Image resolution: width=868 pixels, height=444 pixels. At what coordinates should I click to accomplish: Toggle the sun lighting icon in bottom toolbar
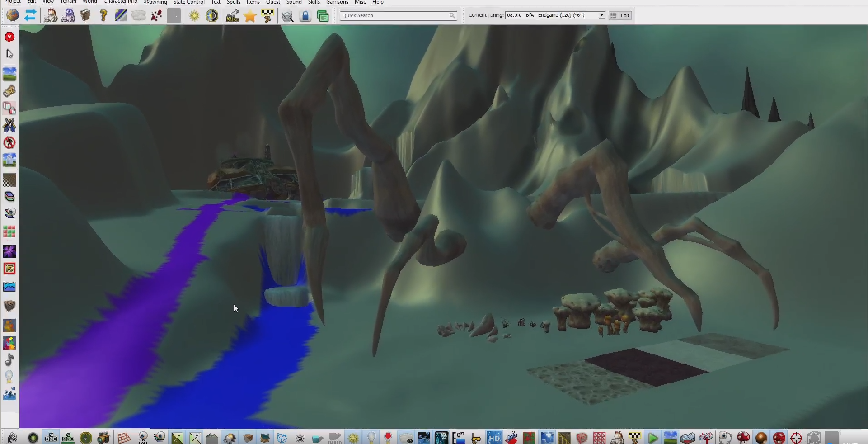click(353, 438)
